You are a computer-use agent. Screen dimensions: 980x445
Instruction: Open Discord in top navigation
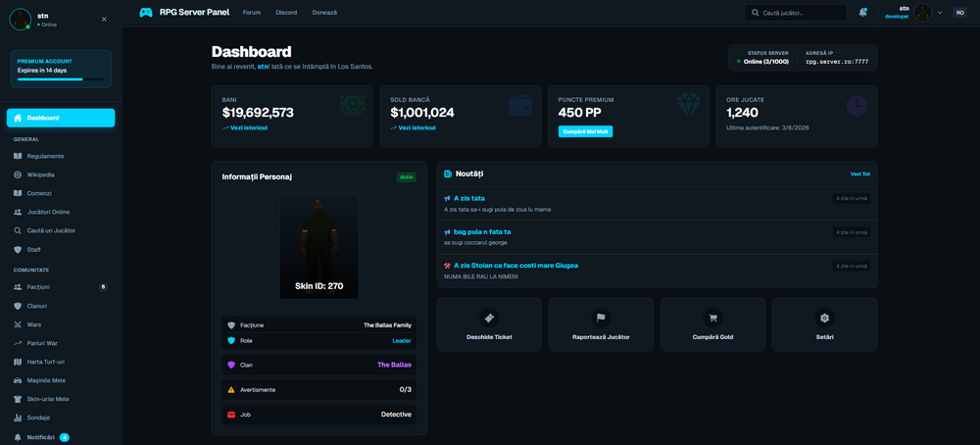pyautogui.click(x=286, y=13)
